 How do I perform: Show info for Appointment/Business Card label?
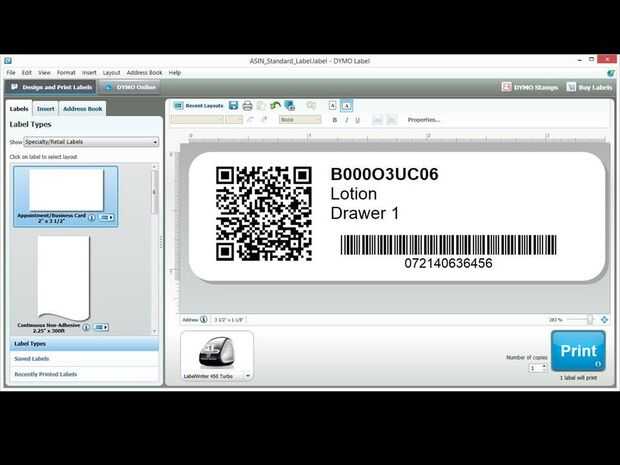click(x=91, y=217)
